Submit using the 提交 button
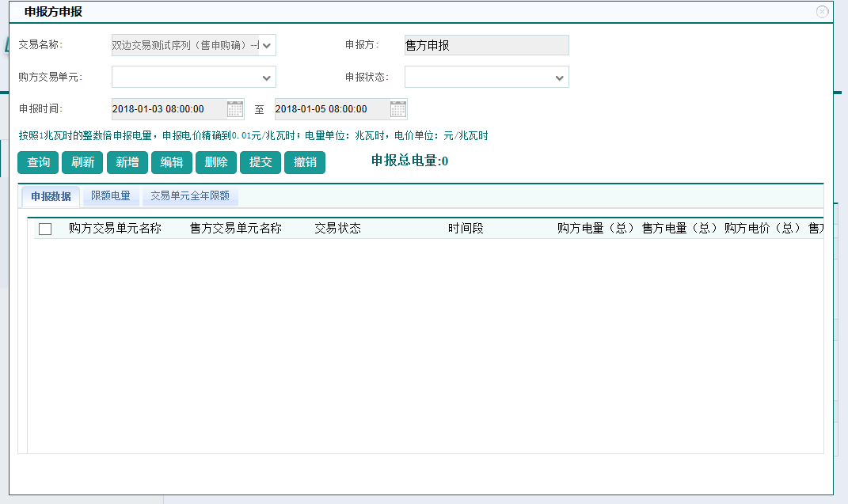Viewport: 848px width, 504px height. coord(260,162)
